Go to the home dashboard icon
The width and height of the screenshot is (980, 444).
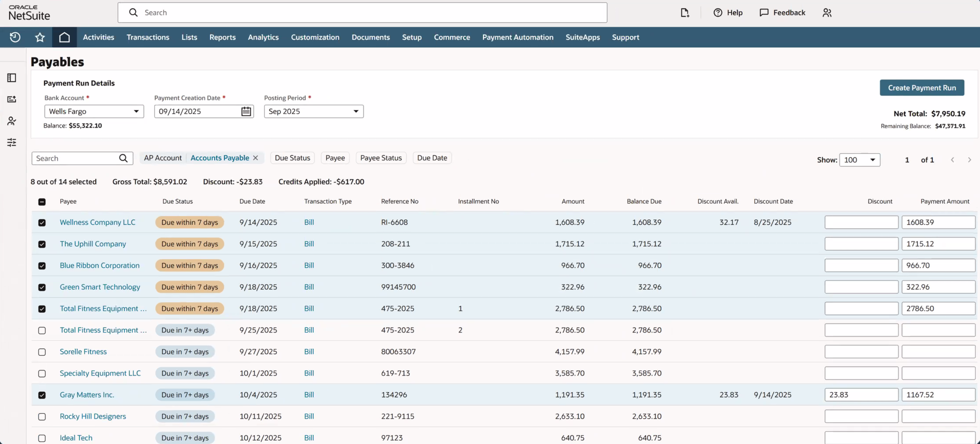pyautogui.click(x=64, y=37)
